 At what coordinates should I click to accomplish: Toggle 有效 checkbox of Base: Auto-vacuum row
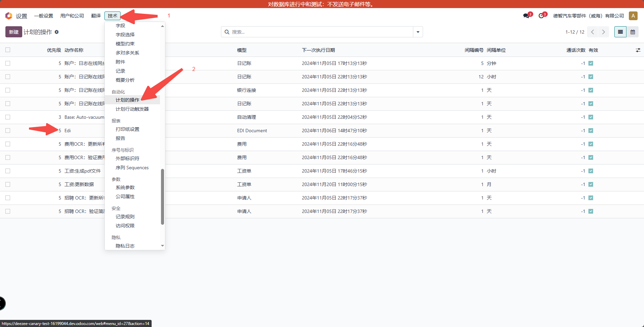(591, 117)
